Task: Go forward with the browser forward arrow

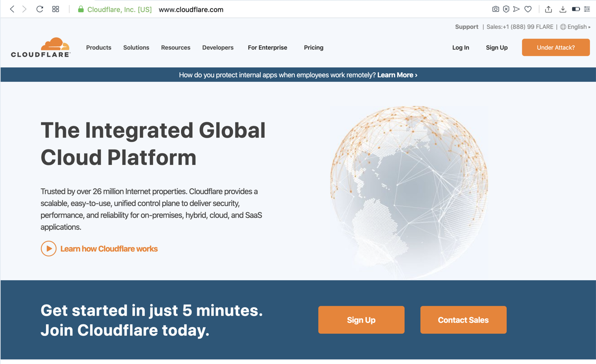Action: (24, 9)
